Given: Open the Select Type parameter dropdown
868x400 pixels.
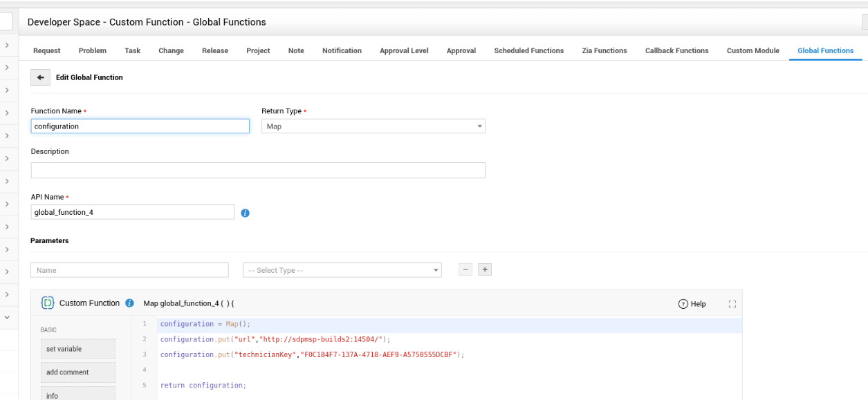Looking at the screenshot, I should (x=342, y=270).
